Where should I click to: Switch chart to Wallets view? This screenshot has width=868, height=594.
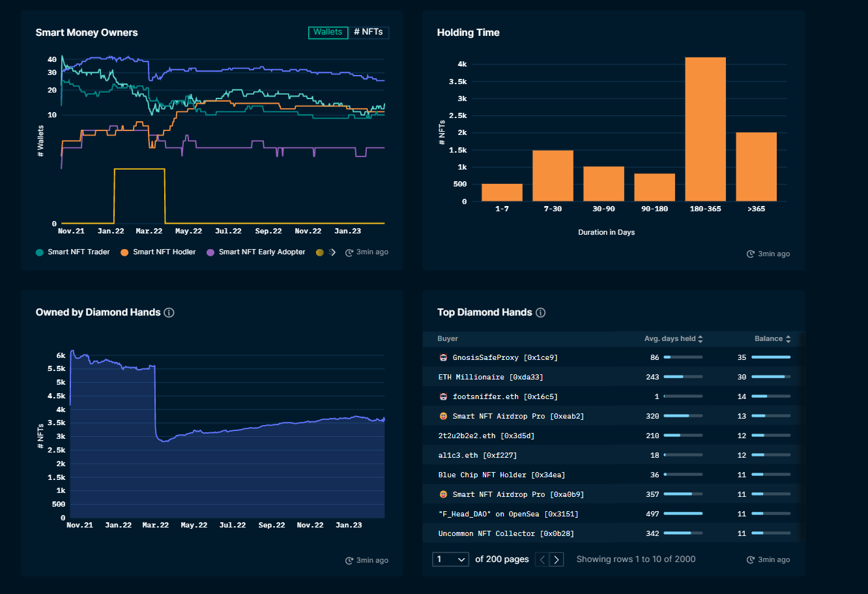328,33
